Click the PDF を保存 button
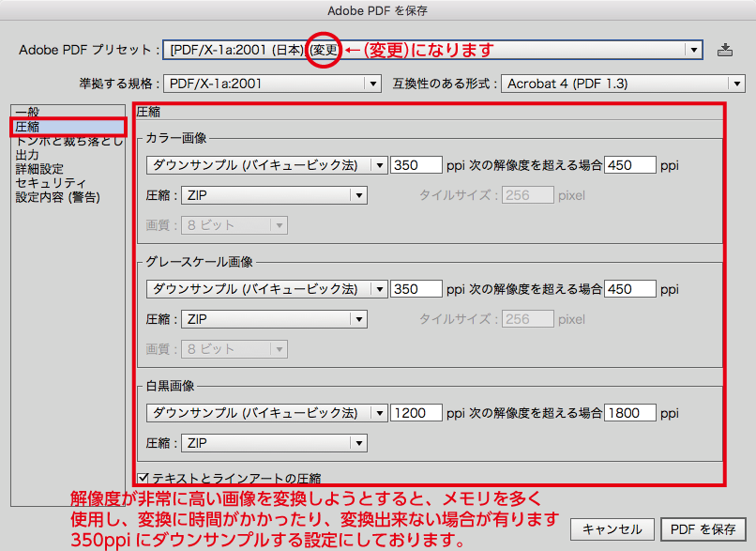 [x=703, y=529]
